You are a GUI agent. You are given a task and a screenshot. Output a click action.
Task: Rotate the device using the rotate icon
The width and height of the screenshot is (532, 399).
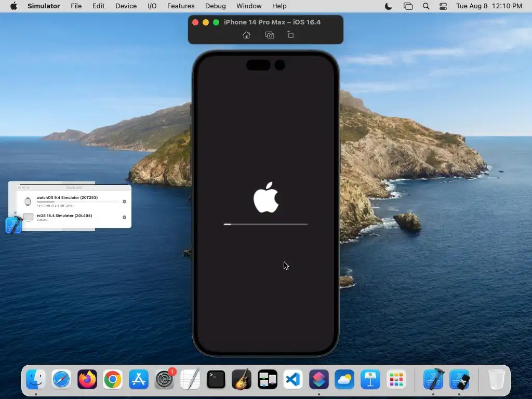(x=290, y=35)
